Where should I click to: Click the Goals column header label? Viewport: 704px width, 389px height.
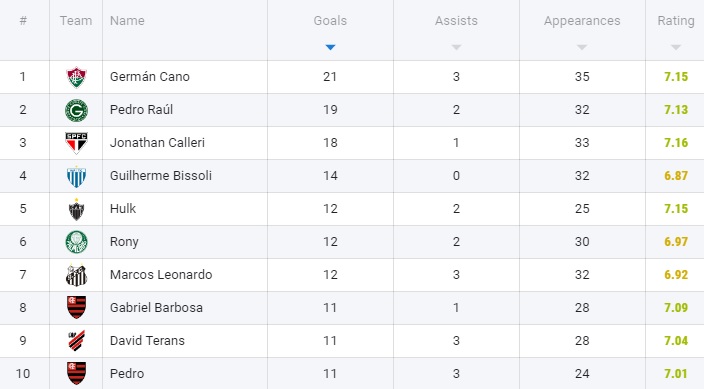pyautogui.click(x=330, y=21)
